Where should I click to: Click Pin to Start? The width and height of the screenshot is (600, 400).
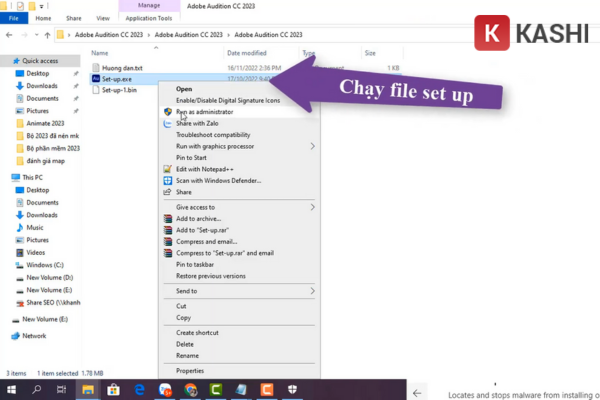click(239, 158)
